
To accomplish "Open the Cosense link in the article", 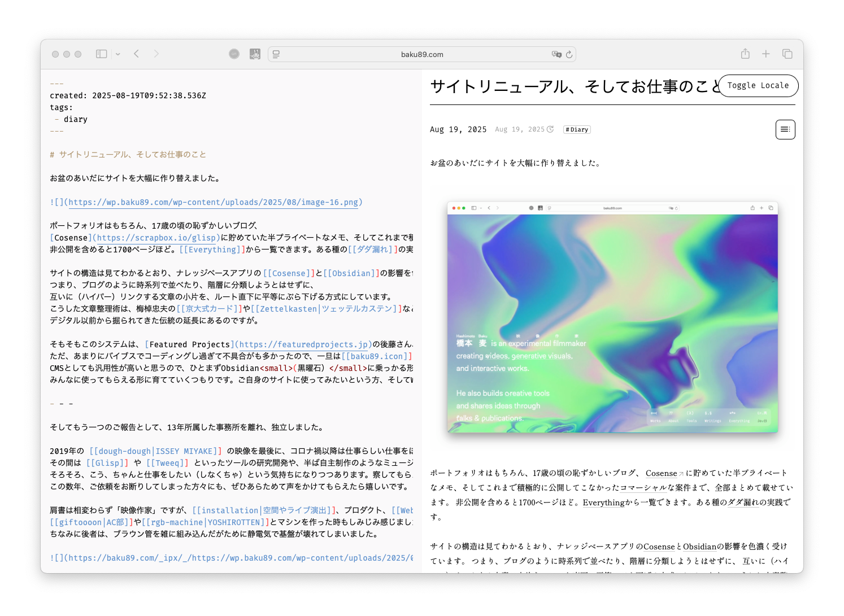I will click(661, 473).
